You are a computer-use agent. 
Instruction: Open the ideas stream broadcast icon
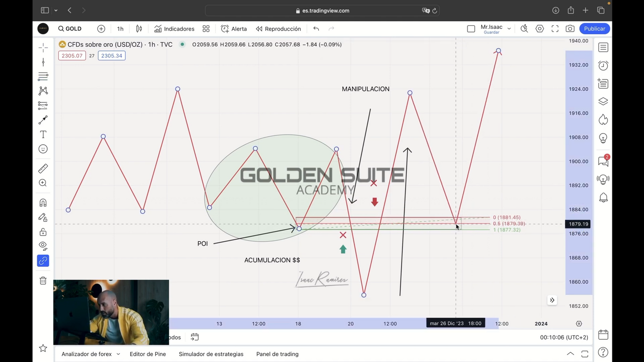coord(603,179)
